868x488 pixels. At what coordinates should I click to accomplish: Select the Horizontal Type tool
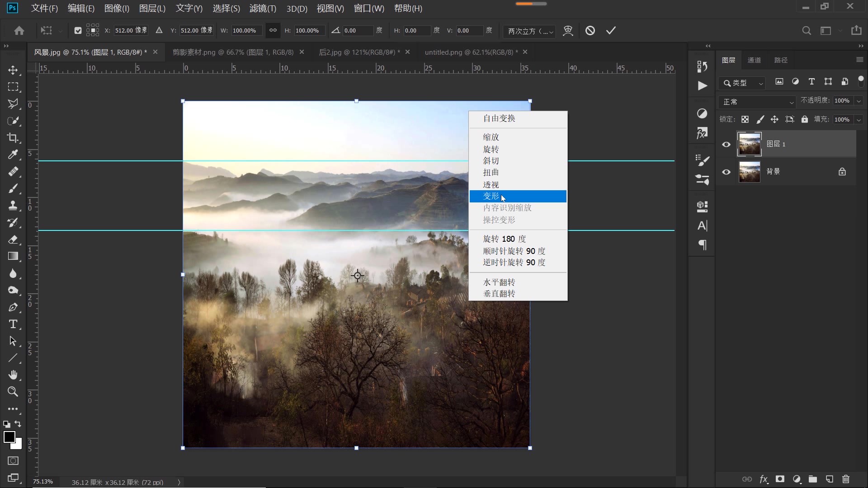pos(13,324)
